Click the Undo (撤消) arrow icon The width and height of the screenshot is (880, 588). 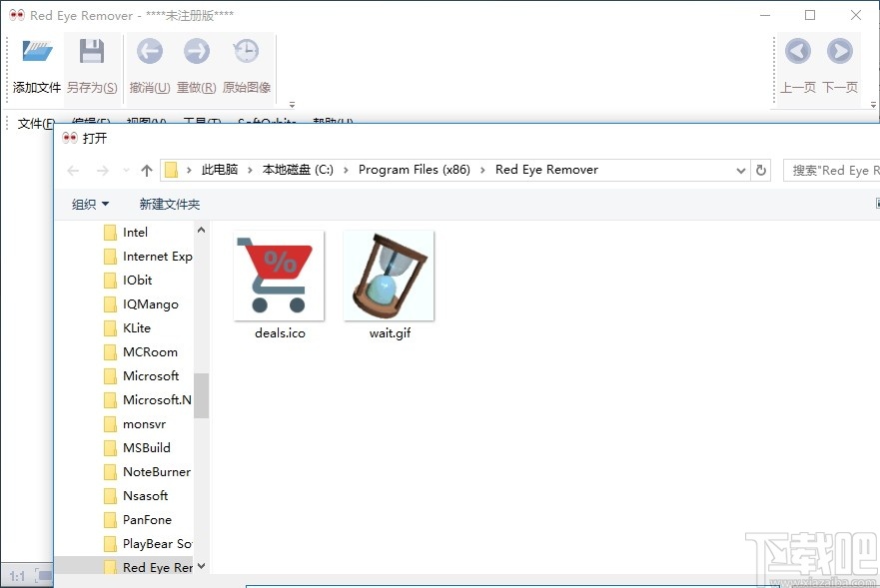pos(150,52)
